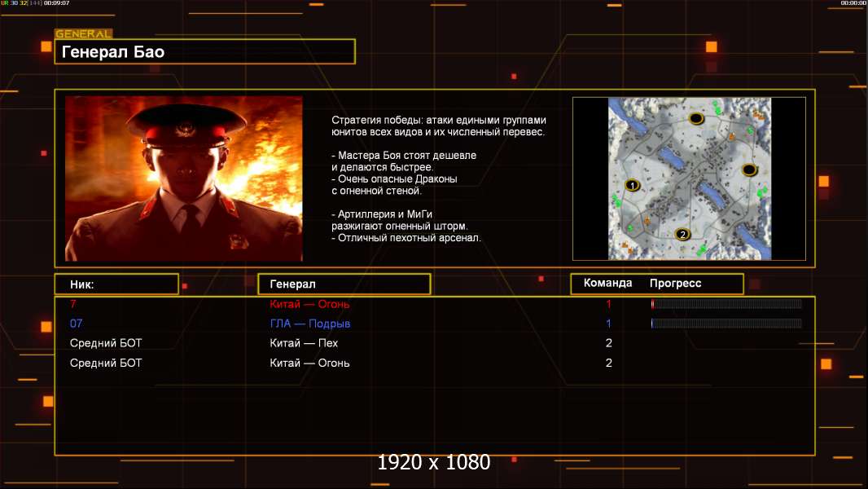
Task: Click the GENERAL label tag
Action: (x=84, y=33)
